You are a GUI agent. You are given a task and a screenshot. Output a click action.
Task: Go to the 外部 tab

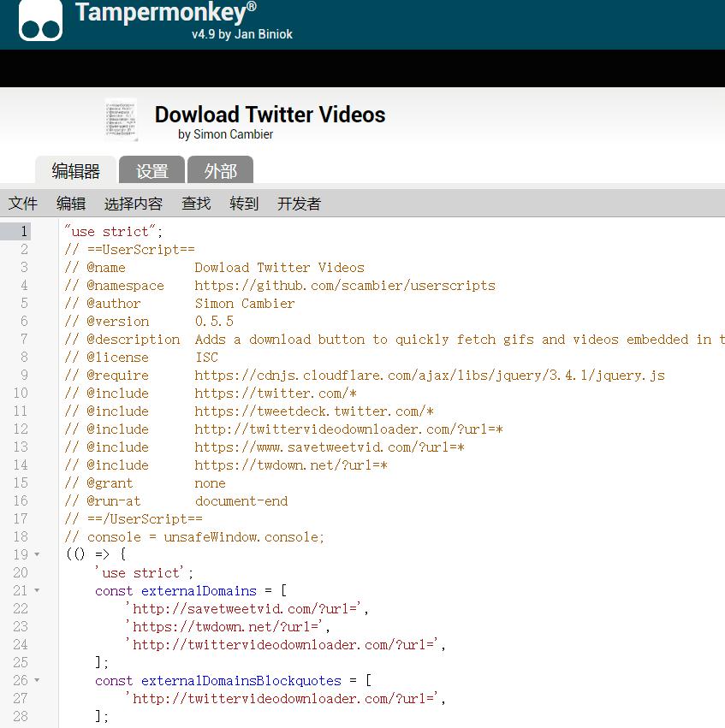[x=220, y=171]
